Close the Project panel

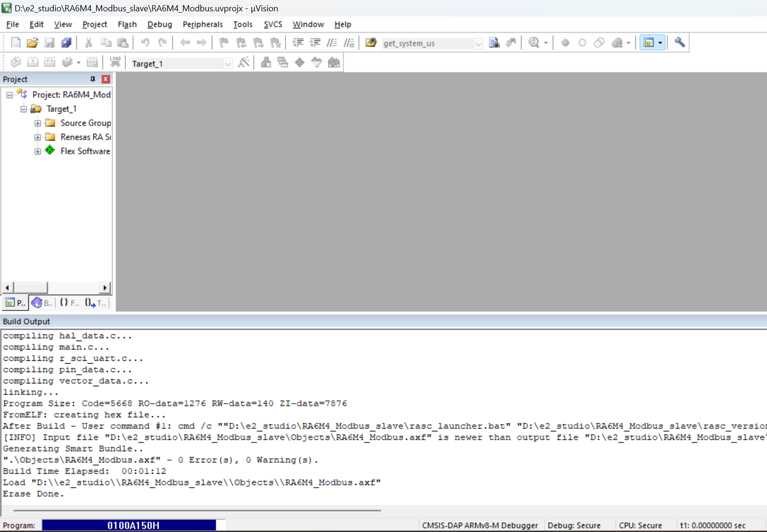pos(106,79)
